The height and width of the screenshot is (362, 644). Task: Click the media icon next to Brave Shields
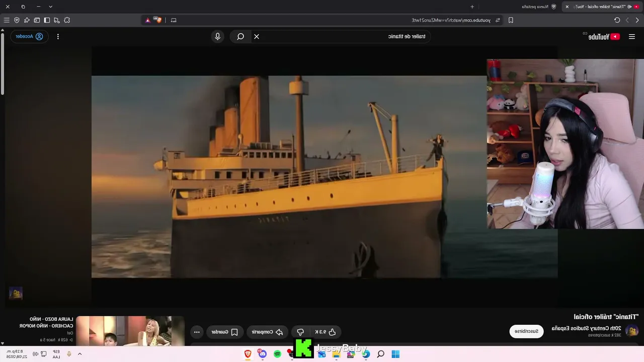pyautogui.click(x=174, y=20)
